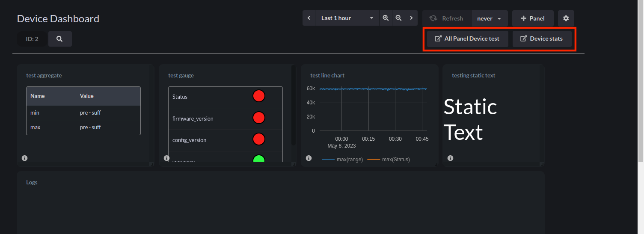This screenshot has height=234, width=644.
Task: Click the test gauge panel scrollbar
Action: click(294, 105)
